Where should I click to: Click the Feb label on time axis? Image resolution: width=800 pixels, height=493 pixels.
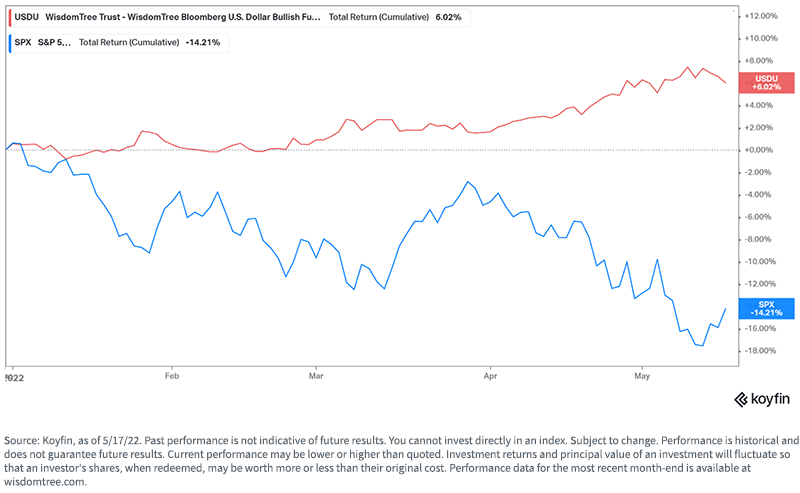point(172,376)
